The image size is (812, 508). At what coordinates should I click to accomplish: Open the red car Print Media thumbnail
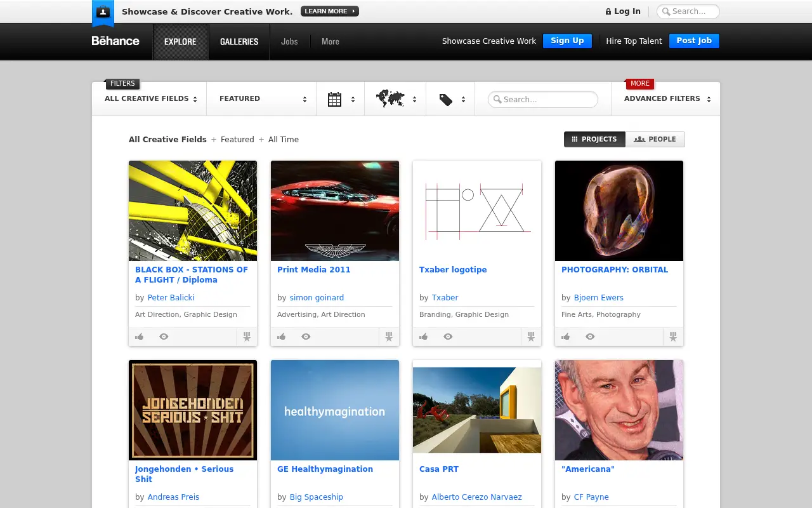click(x=335, y=211)
